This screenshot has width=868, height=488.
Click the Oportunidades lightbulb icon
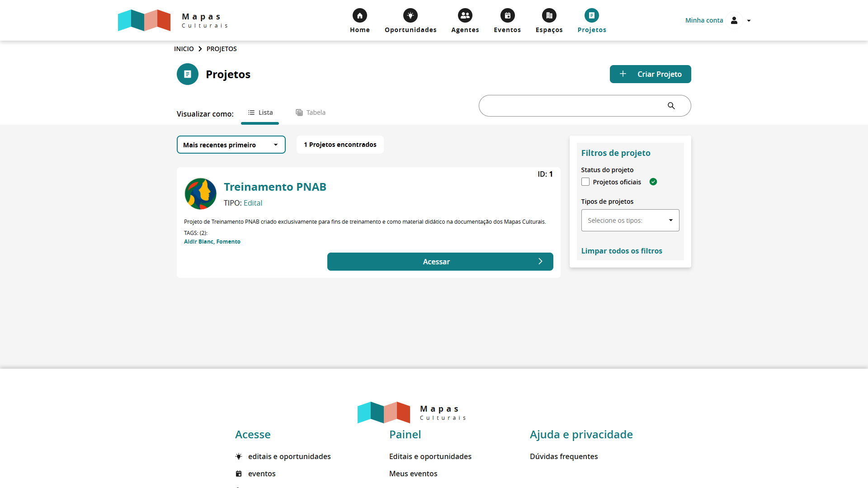410,15
